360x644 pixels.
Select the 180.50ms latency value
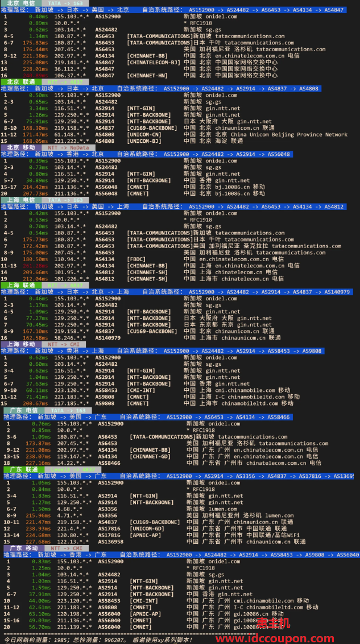(x=35, y=259)
